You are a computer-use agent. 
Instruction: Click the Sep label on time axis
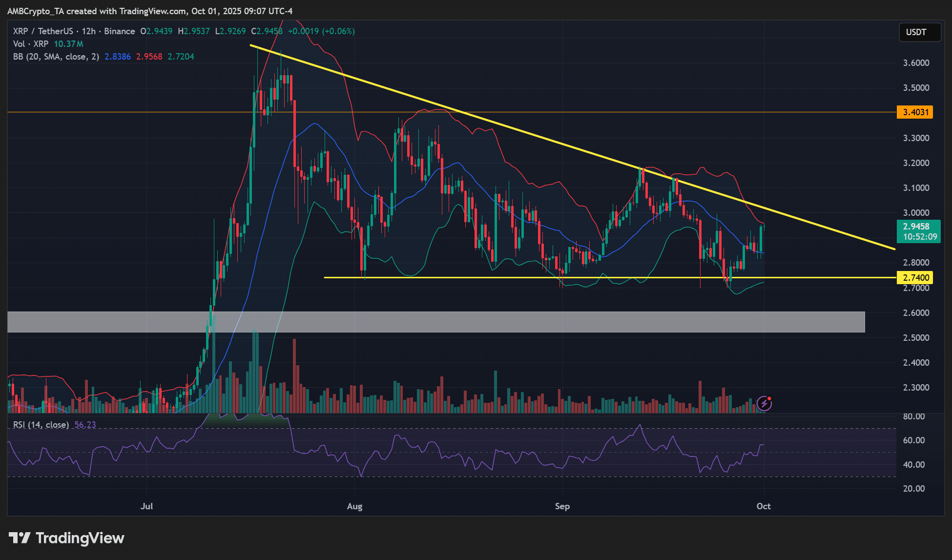click(x=562, y=506)
